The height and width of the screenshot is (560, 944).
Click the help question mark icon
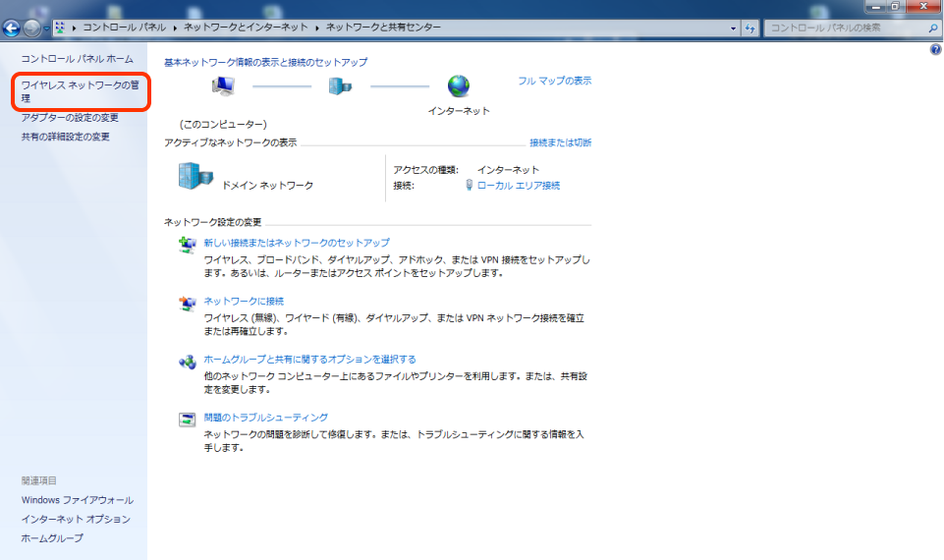click(x=935, y=49)
